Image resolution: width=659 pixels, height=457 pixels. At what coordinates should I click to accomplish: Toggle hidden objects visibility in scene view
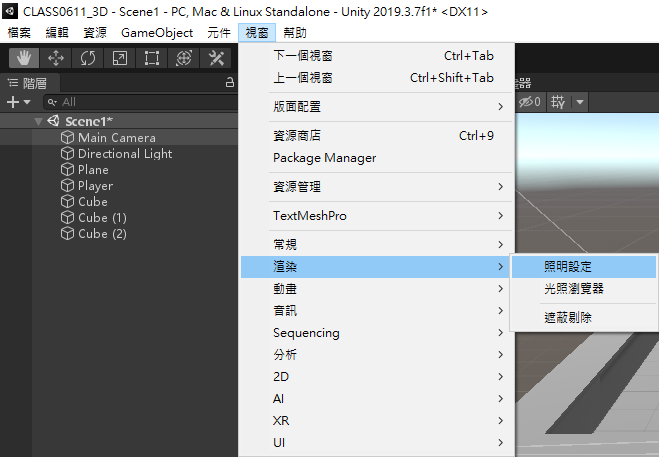(x=530, y=102)
